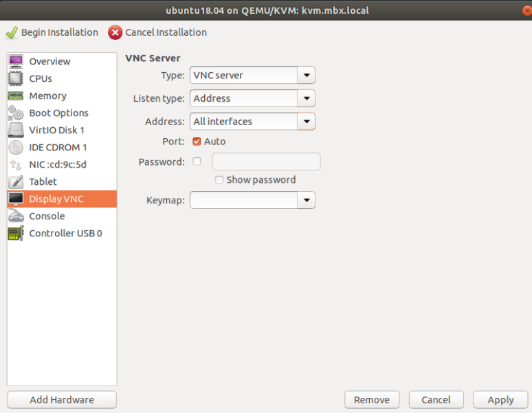Click the CPUs chip icon
The width and height of the screenshot is (532, 413).
(x=16, y=78)
